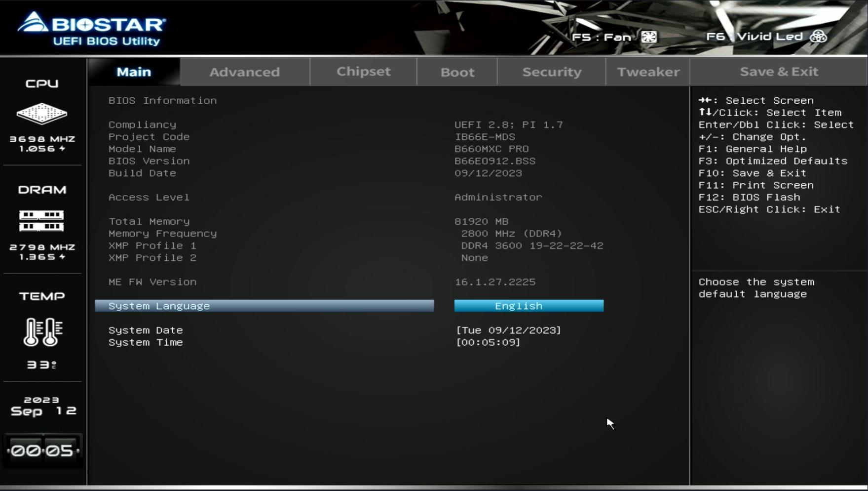Click the thermometer temperature icon
The width and height of the screenshot is (868, 491).
42,332
